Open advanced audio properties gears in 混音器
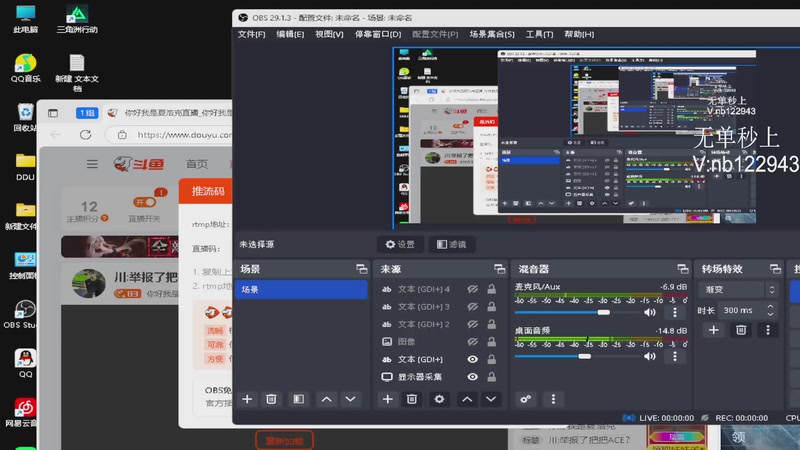Image resolution: width=800 pixels, height=450 pixels. click(x=526, y=399)
